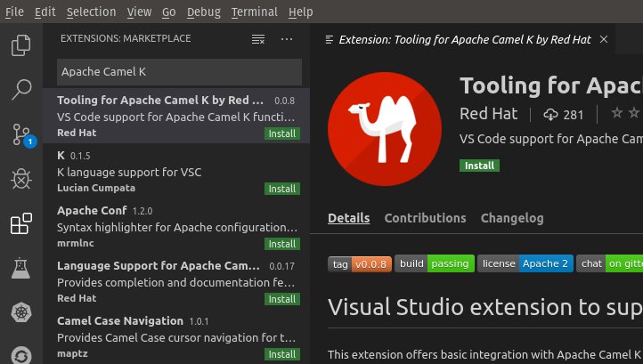
Task: Click the tag v0.0.8 badge
Action: click(x=360, y=263)
